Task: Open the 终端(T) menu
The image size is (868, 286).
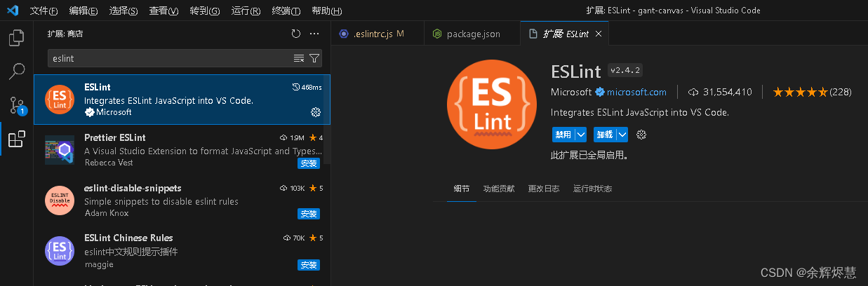Action: point(286,11)
